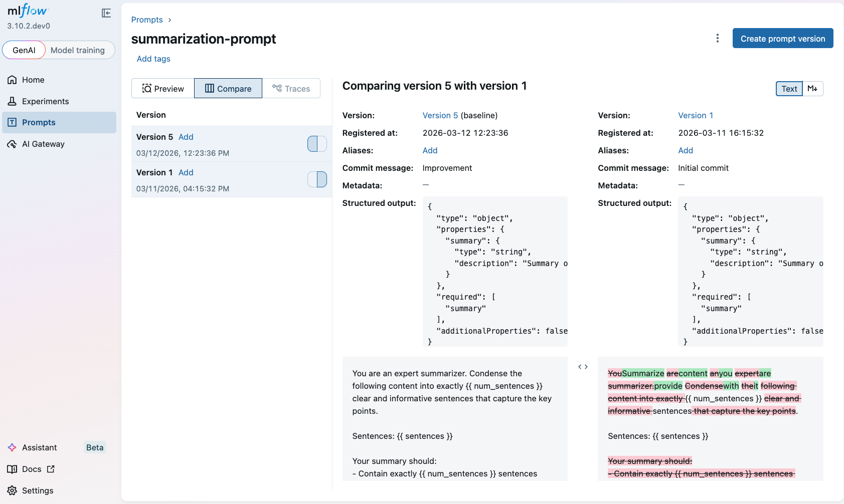Select the Home icon in the sidebar

click(x=12, y=79)
